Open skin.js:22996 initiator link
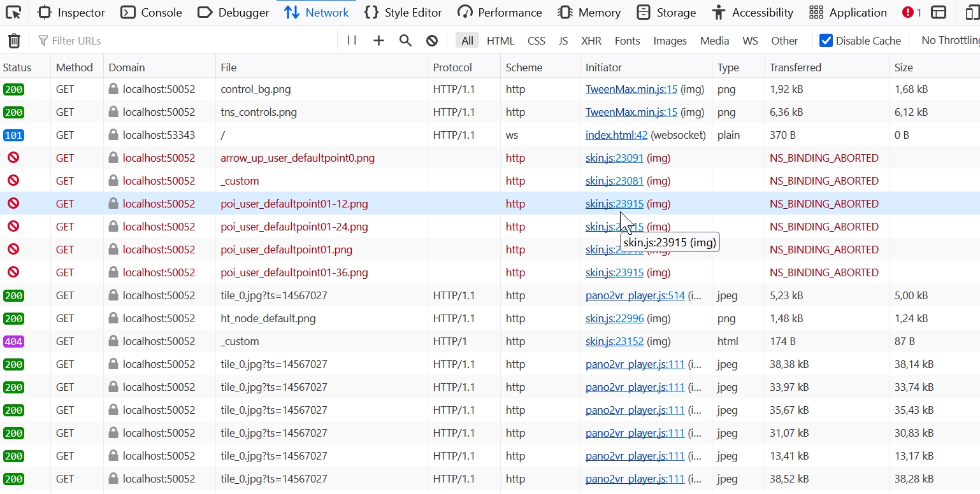The image size is (980, 494). click(x=614, y=318)
